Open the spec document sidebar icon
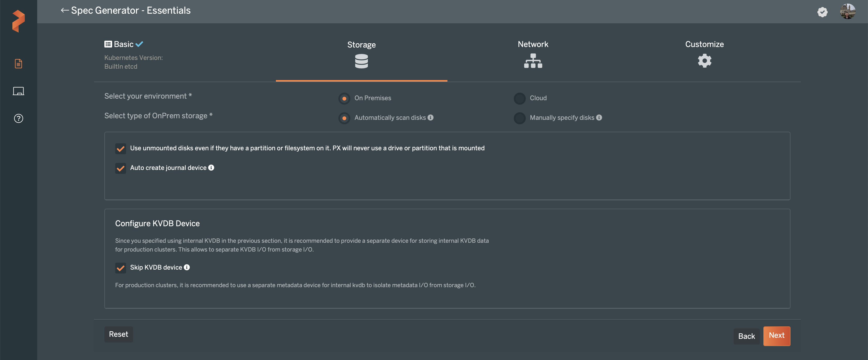The width and height of the screenshot is (868, 360). click(x=19, y=64)
